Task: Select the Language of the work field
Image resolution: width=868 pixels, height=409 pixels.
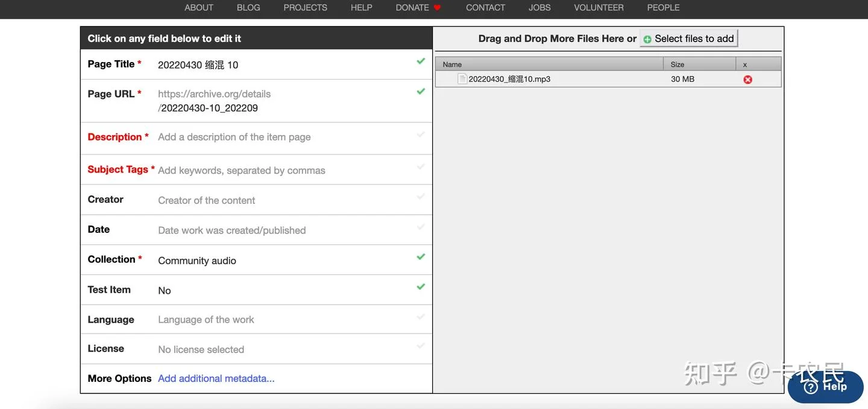Action: 206,320
